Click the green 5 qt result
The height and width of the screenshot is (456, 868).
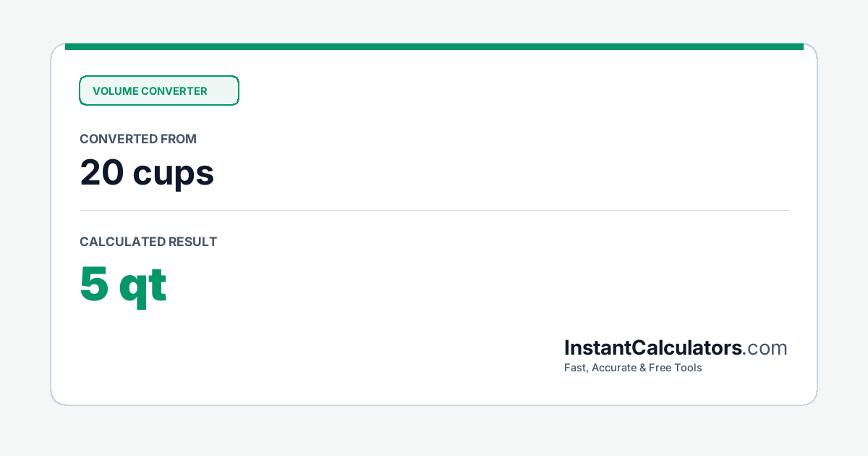tap(123, 285)
